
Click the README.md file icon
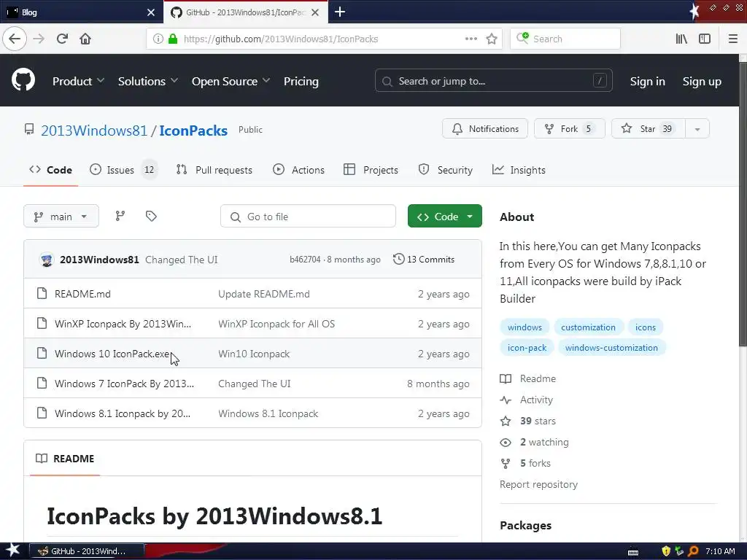click(x=42, y=293)
